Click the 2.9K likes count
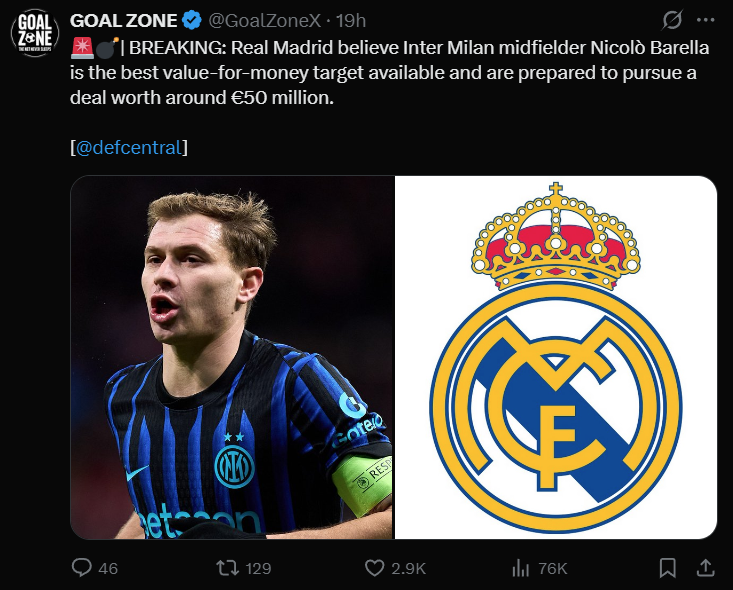The width and height of the screenshot is (733, 590). point(409,568)
